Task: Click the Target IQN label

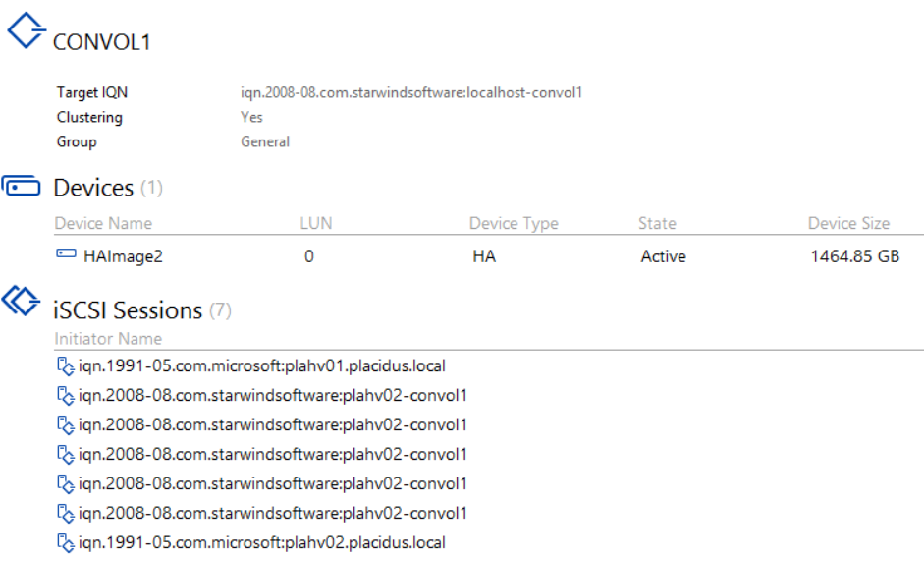Action: (92, 92)
